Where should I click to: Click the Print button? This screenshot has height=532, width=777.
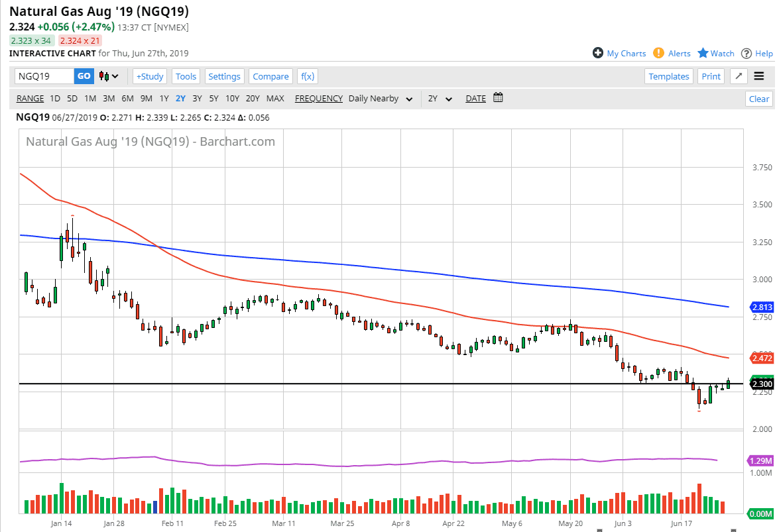click(x=711, y=76)
